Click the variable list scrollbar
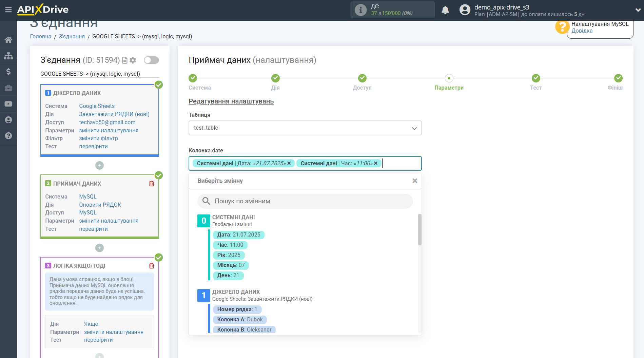This screenshot has height=358, width=644. click(419, 230)
